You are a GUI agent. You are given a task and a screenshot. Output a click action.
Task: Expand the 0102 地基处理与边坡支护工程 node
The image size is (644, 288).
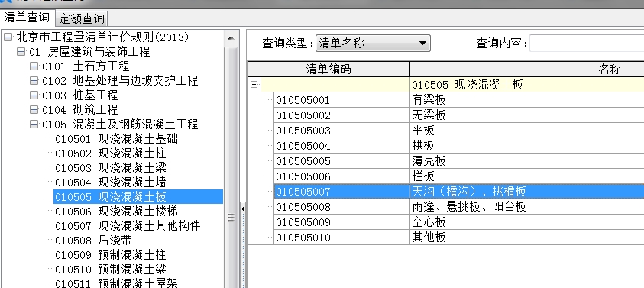pos(34,81)
